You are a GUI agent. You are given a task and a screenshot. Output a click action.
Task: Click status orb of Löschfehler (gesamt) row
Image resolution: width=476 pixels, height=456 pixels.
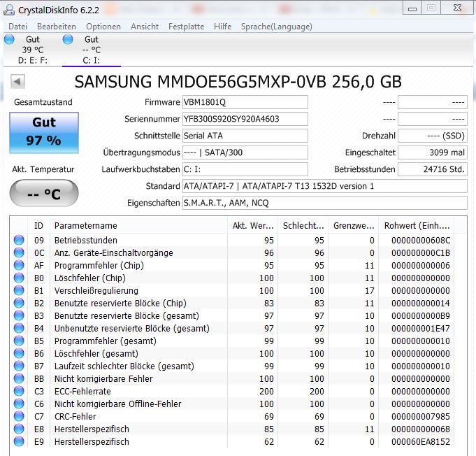(x=19, y=354)
